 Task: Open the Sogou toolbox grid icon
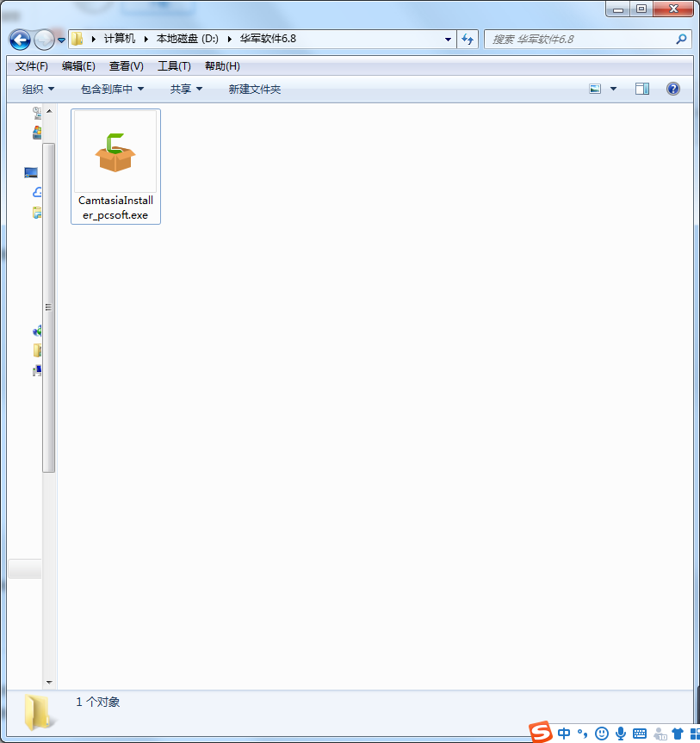(x=694, y=733)
